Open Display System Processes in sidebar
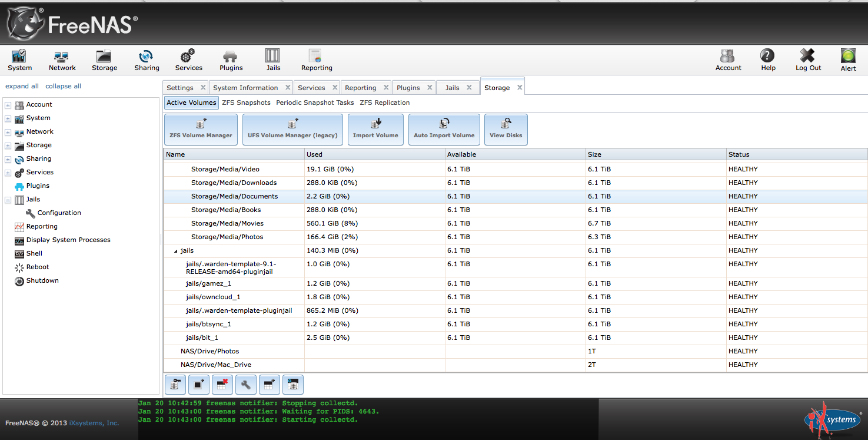 [68, 240]
